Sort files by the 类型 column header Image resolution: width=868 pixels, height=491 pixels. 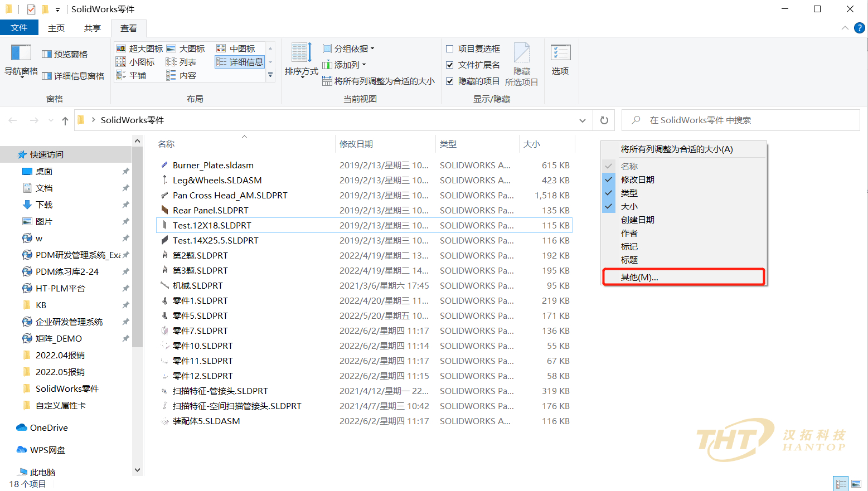pyautogui.click(x=477, y=144)
